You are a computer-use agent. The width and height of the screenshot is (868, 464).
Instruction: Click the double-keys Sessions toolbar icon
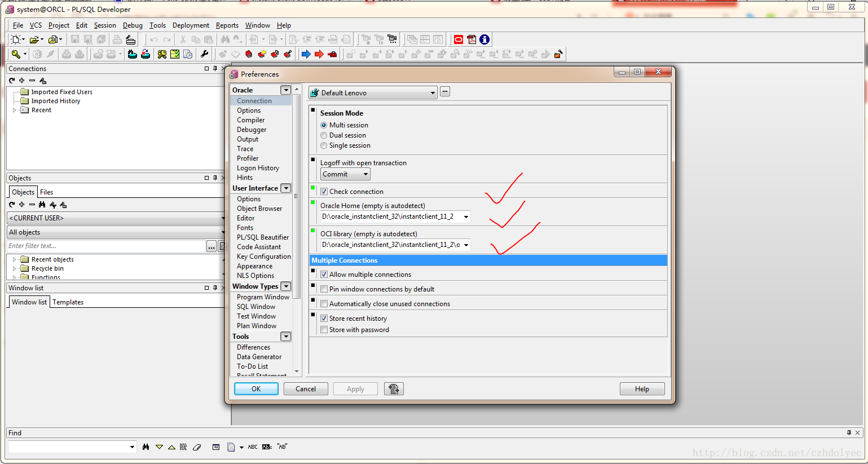point(162,54)
